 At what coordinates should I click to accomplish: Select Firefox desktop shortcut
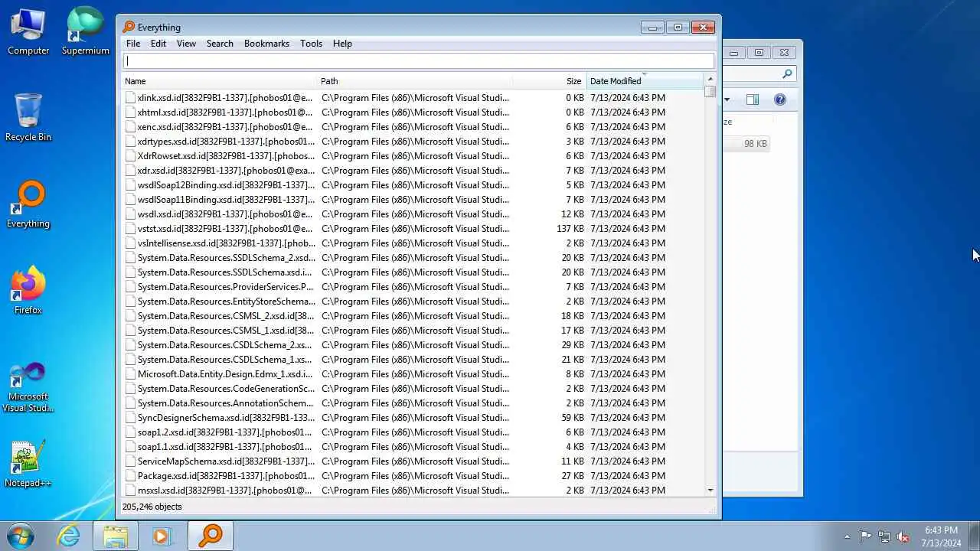(28, 291)
